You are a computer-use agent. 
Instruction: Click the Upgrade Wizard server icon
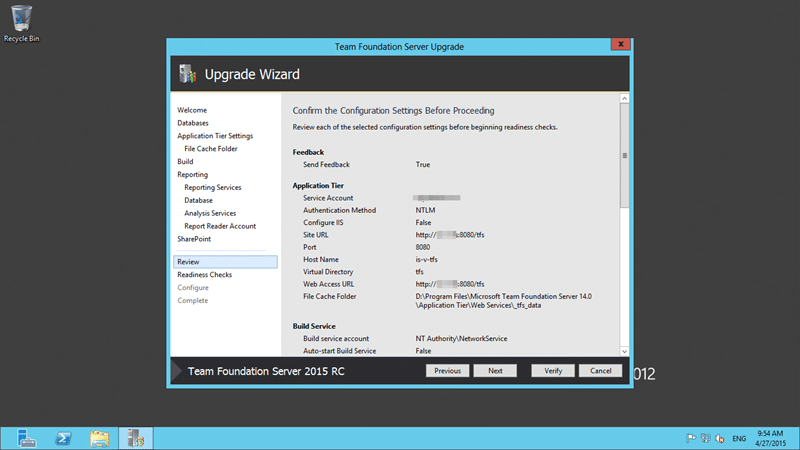click(x=188, y=74)
